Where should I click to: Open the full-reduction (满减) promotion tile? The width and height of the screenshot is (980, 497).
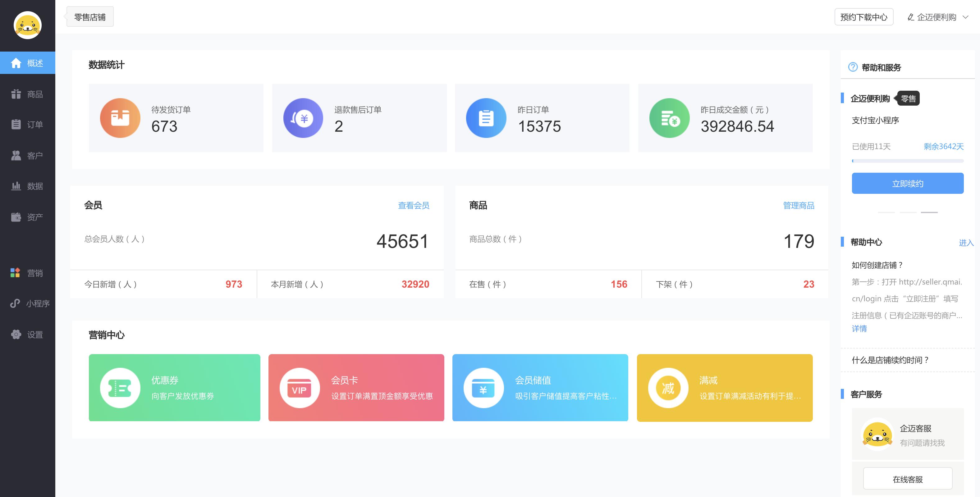pyautogui.click(x=724, y=387)
